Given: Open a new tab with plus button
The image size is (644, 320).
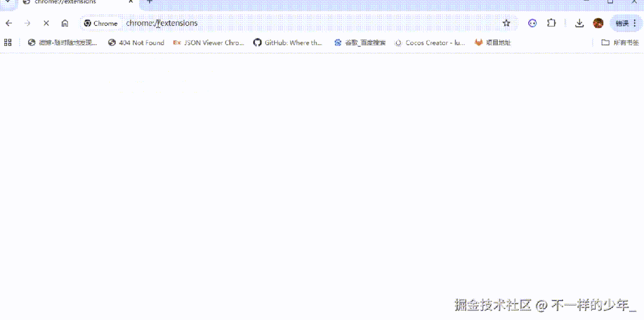Looking at the screenshot, I should tap(149, 2).
